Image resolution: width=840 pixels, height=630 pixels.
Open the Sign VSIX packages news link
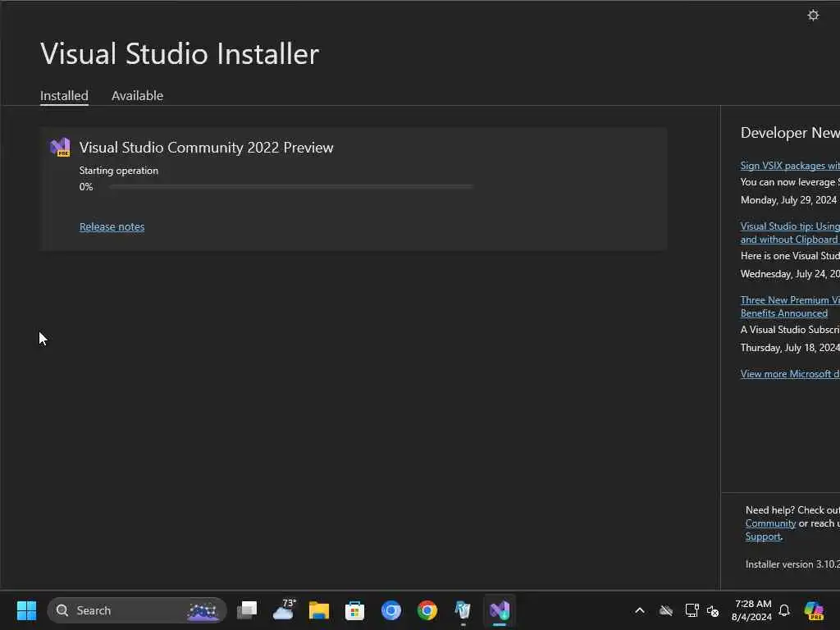[790, 166]
